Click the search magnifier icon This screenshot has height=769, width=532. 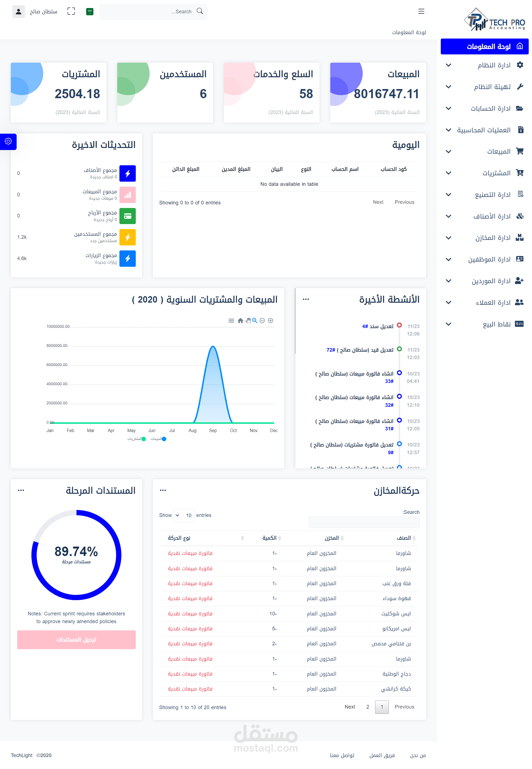[x=200, y=11]
